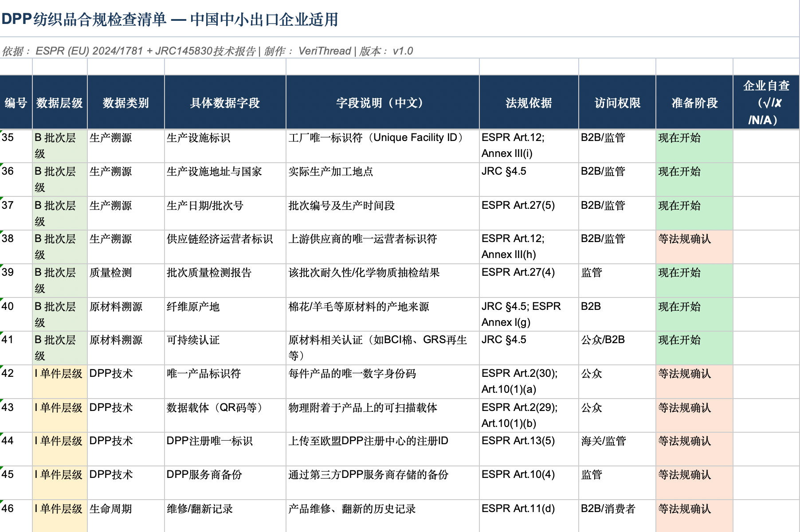Select the 可持续认证 cell

[x=225, y=348]
